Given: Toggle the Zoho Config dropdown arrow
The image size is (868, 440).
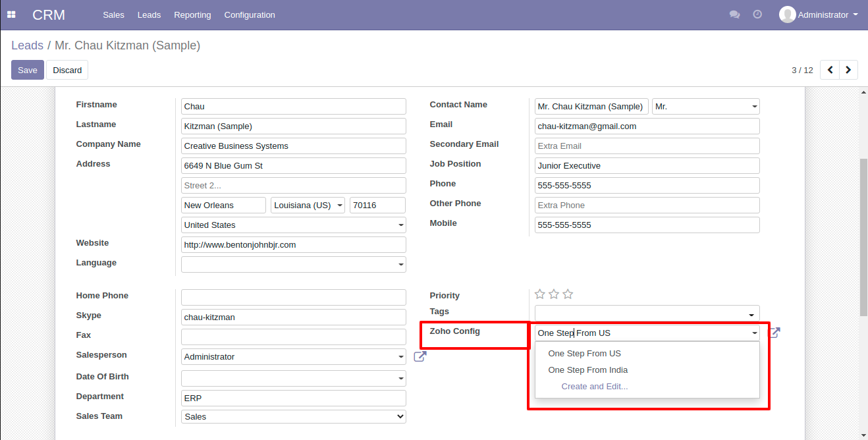Looking at the screenshot, I should pyautogui.click(x=754, y=333).
